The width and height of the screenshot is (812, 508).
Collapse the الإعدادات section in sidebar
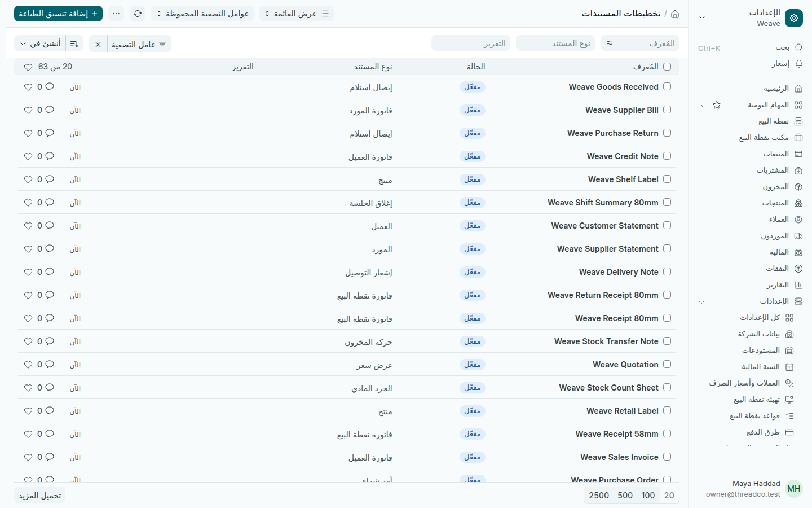701,302
